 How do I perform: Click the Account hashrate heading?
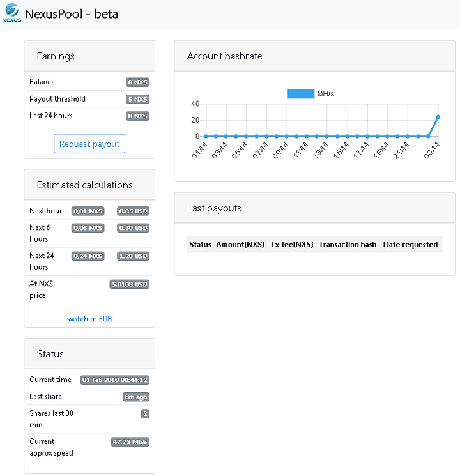point(224,56)
